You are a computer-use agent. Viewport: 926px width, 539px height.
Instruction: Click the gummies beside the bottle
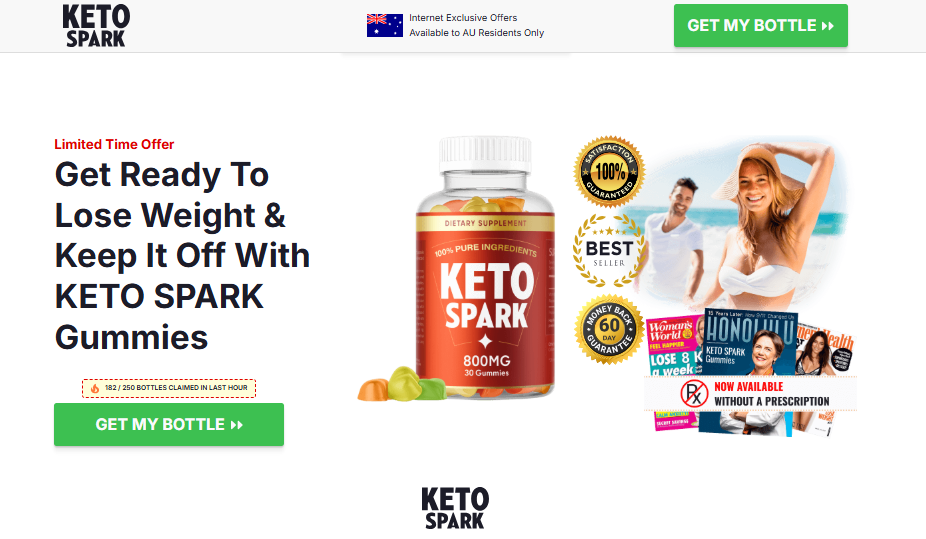click(x=402, y=384)
